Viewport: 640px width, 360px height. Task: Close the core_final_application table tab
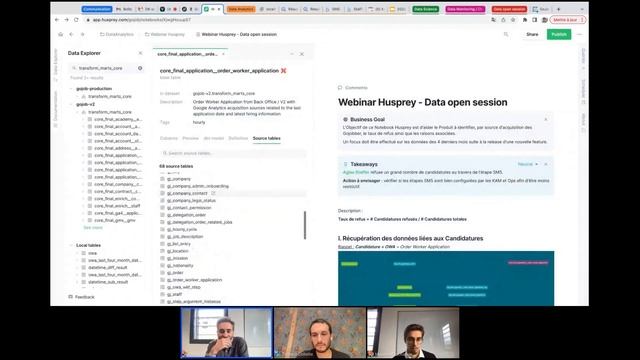coord(223,54)
